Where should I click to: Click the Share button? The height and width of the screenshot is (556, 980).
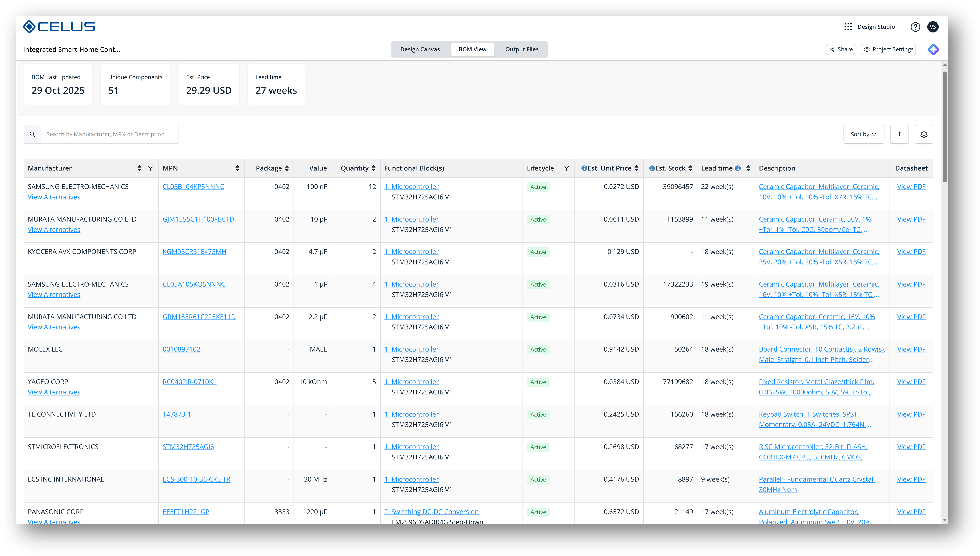840,50
